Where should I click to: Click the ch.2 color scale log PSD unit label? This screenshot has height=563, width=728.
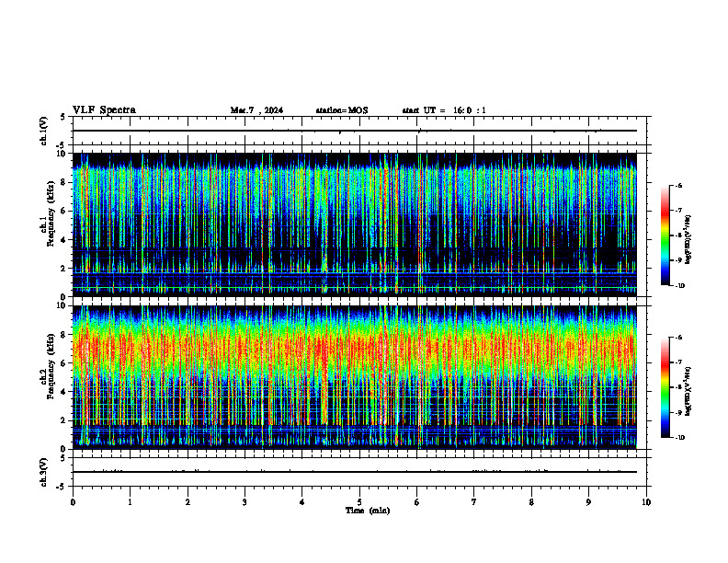click(688, 391)
